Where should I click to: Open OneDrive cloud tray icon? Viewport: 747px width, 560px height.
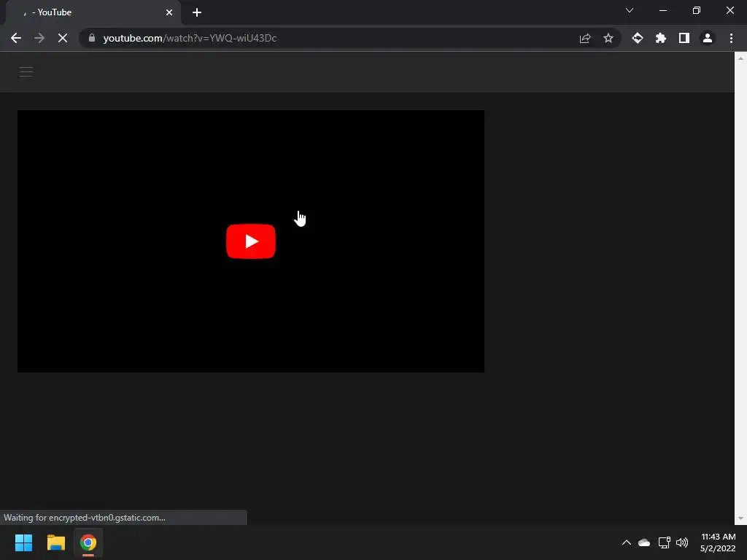[x=644, y=542]
